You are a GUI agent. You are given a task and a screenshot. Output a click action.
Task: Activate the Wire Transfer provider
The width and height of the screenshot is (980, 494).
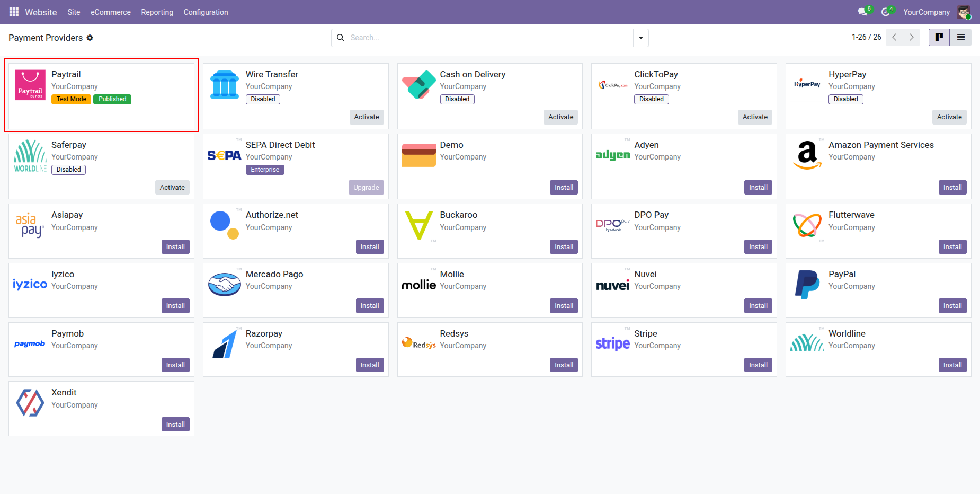pyautogui.click(x=367, y=117)
